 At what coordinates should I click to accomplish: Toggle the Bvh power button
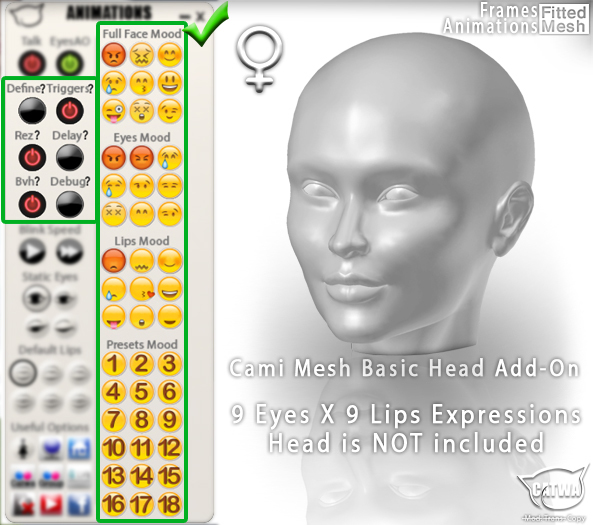point(32,204)
